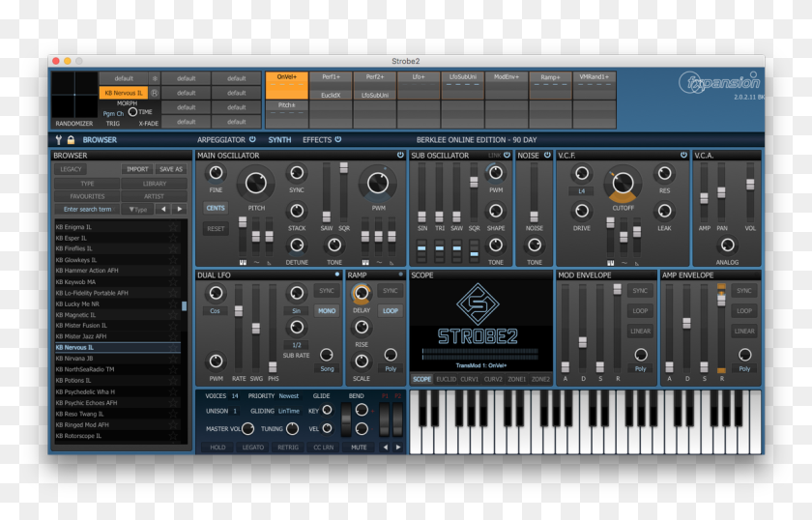The image size is (812, 520).
Task: Click the large PITCH knob
Action: point(256,183)
